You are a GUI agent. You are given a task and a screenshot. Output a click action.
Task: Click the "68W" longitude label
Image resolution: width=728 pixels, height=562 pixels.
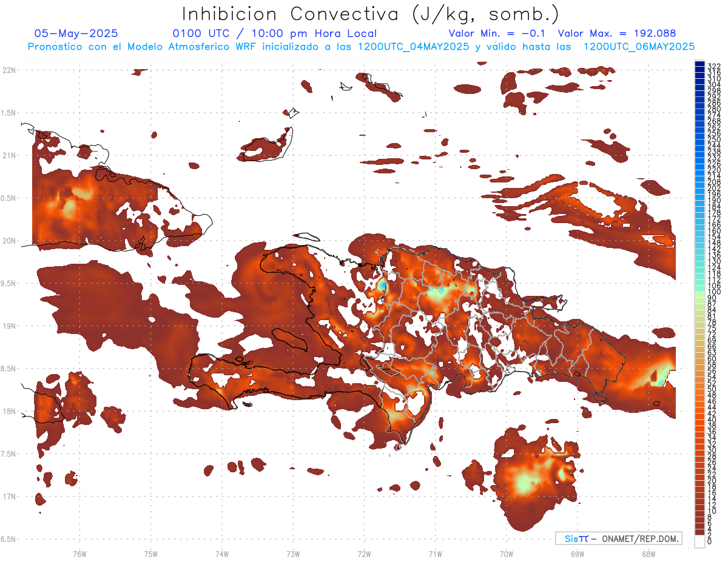pyautogui.click(x=649, y=554)
